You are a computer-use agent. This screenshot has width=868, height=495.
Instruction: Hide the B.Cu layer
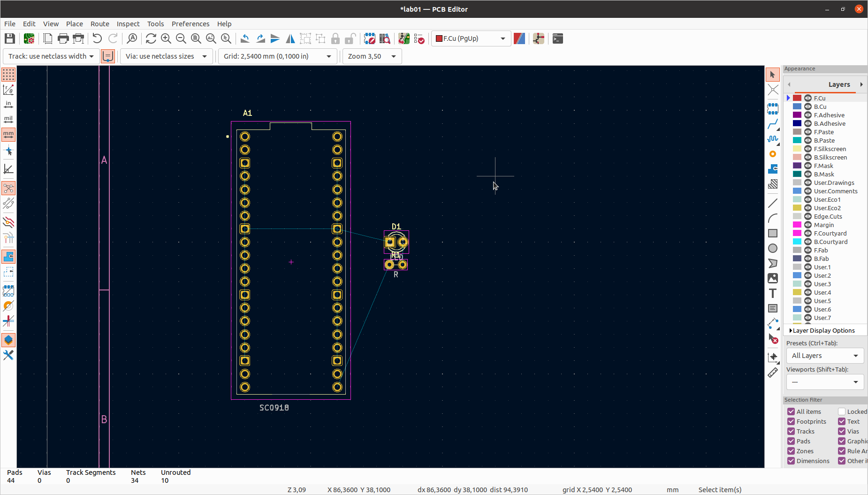(x=807, y=107)
